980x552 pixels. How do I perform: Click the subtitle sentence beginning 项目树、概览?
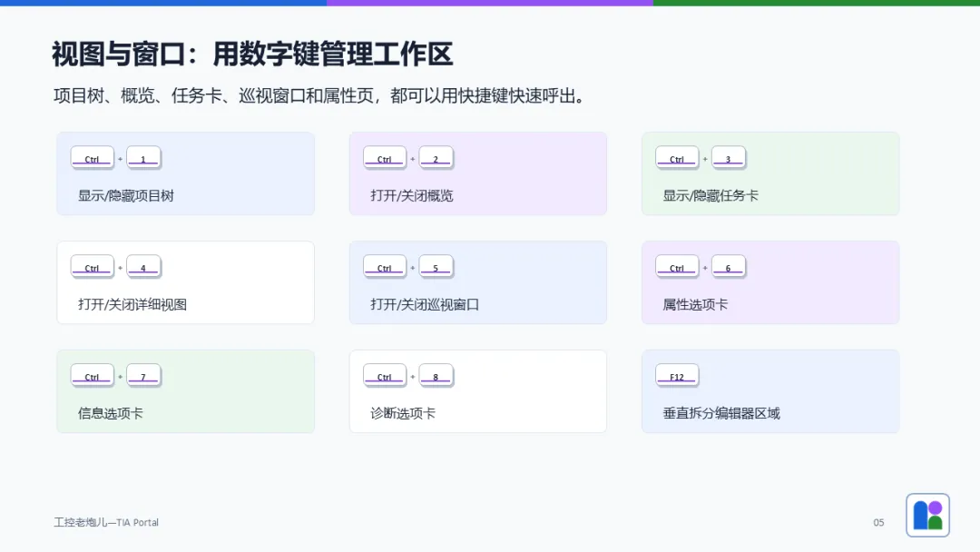319,95
